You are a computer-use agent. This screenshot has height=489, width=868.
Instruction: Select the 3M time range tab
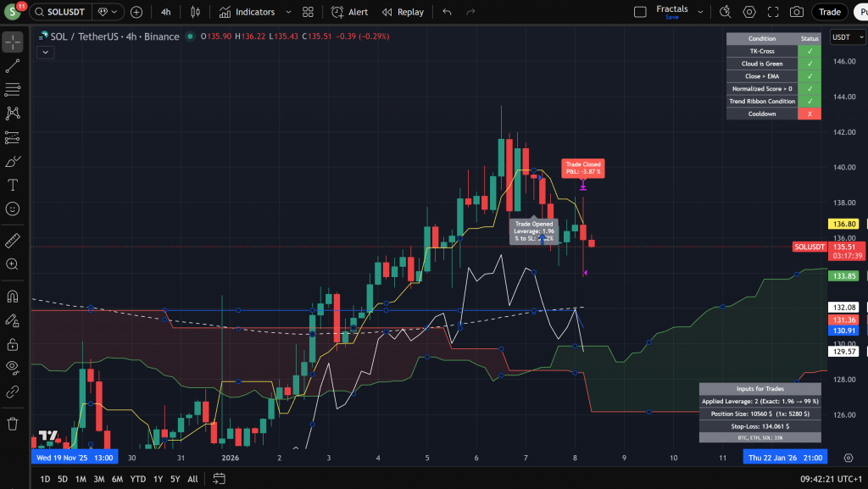point(99,479)
